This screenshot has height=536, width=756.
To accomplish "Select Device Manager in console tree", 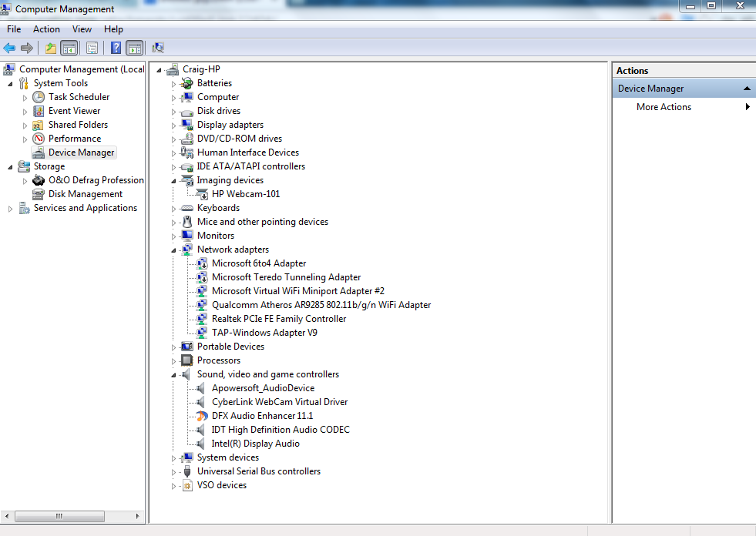I will [x=82, y=152].
